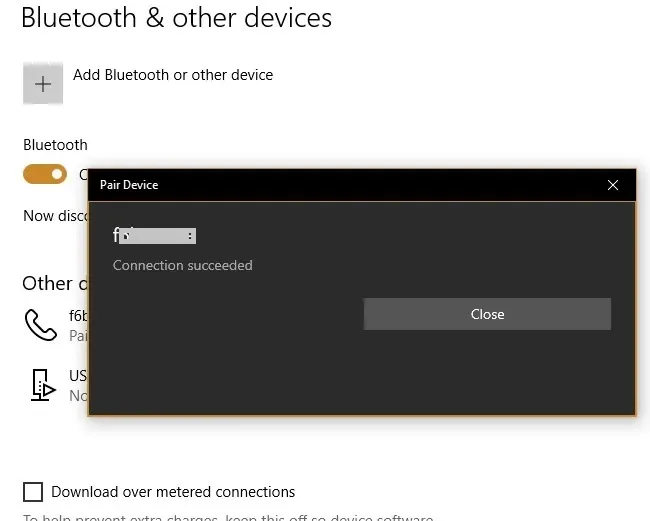Click the 'Other d...' section heading
This screenshot has width=650, height=521.
(55, 284)
